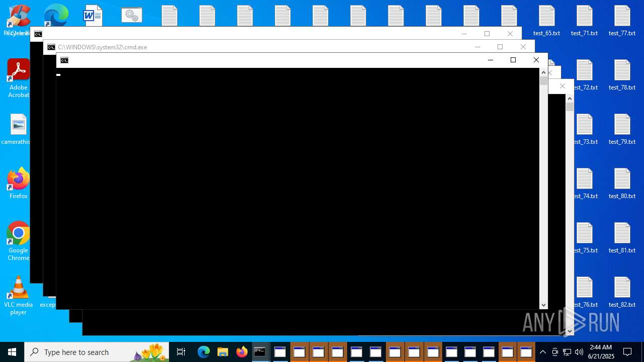Minimize the front cmd window
644x362 pixels.
tap(491, 60)
